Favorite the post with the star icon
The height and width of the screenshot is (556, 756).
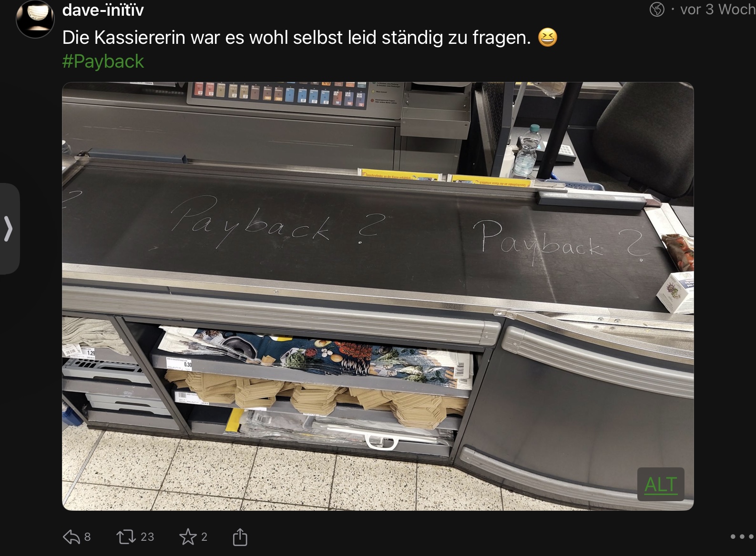coord(188,537)
